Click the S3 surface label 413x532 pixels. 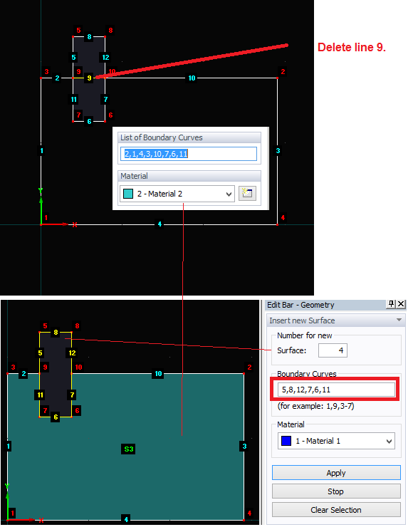coord(129,449)
